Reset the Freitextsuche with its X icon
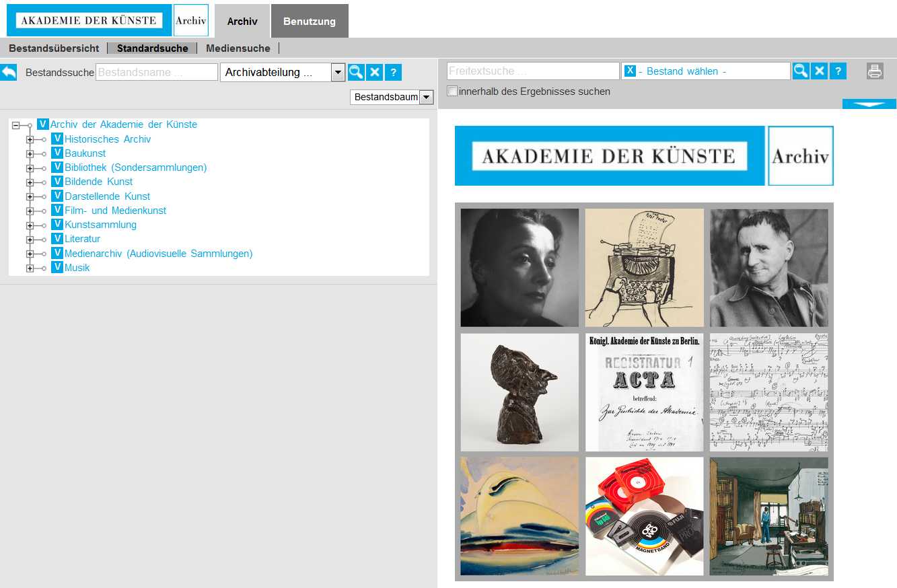This screenshot has width=897, height=588. pyautogui.click(x=819, y=71)
